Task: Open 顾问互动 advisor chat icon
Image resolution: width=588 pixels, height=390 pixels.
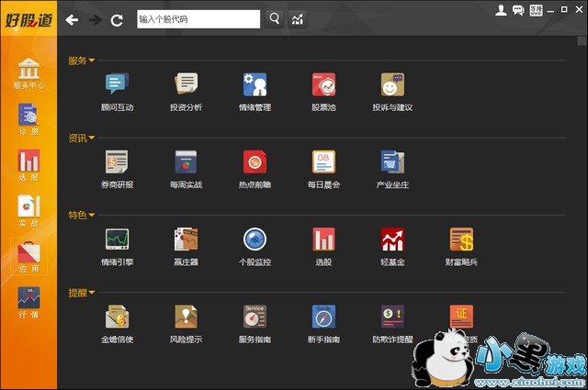Action: [x=117, y=85]
